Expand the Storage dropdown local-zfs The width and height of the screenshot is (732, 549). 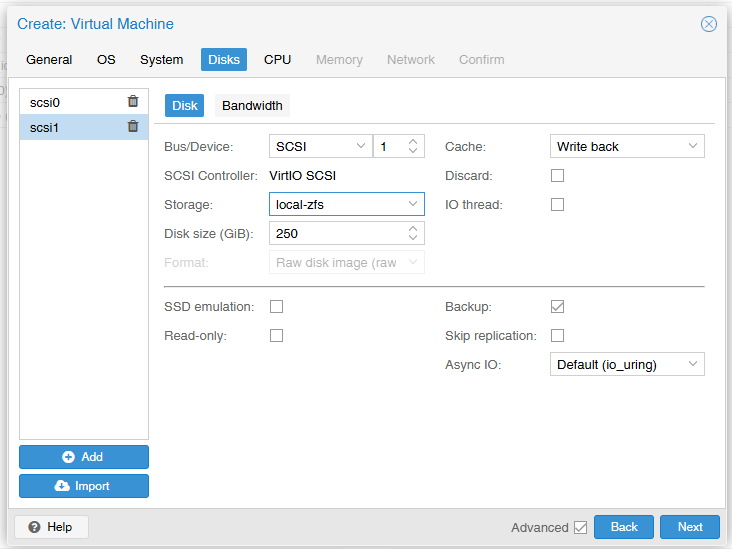[x=346, y=204]
